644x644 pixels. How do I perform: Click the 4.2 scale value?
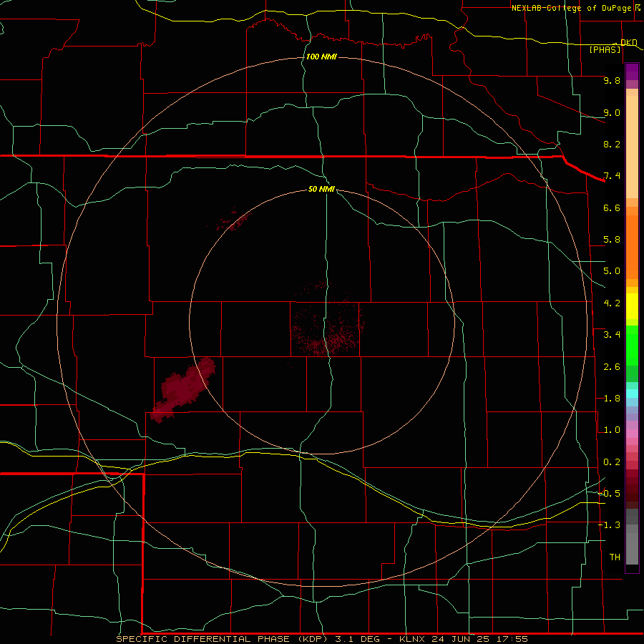pos(612,303)
